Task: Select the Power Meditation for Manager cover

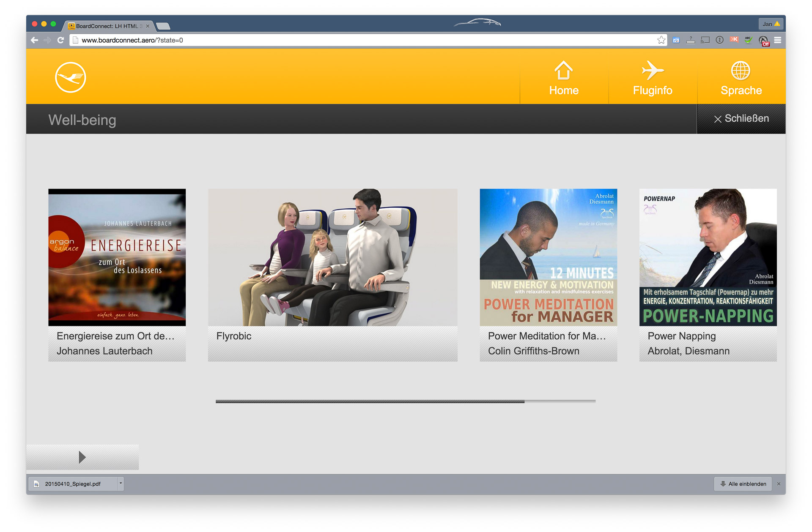Action: coord(548,257)
